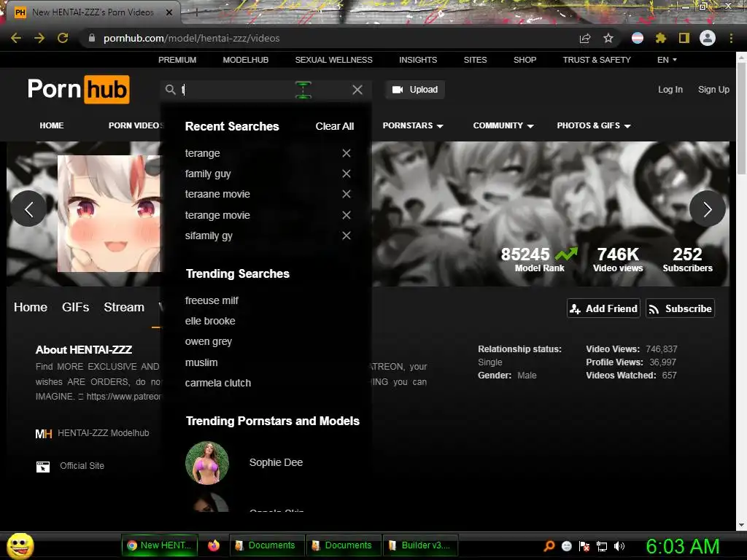The width and height of the screenshot is (747, 560).
Task: Remove 'family guy' from recent searches
Action: point(347,174)
